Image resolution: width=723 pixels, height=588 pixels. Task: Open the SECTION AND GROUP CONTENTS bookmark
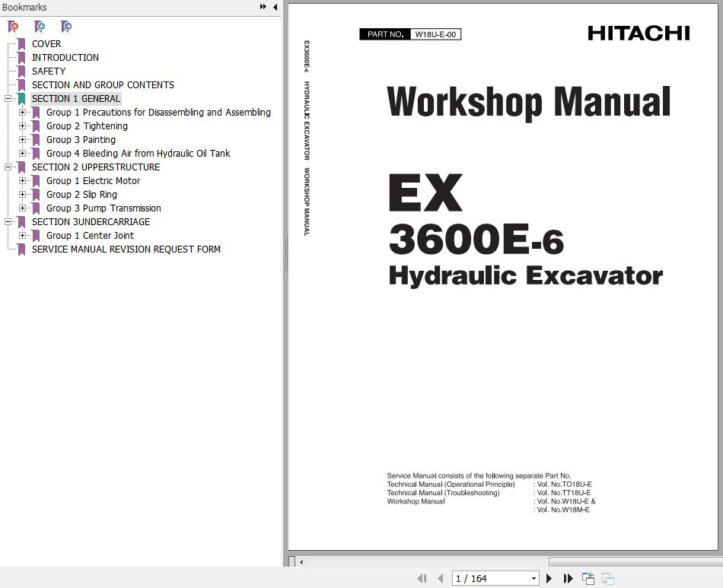pyautogui.click(x=103, y=85)
